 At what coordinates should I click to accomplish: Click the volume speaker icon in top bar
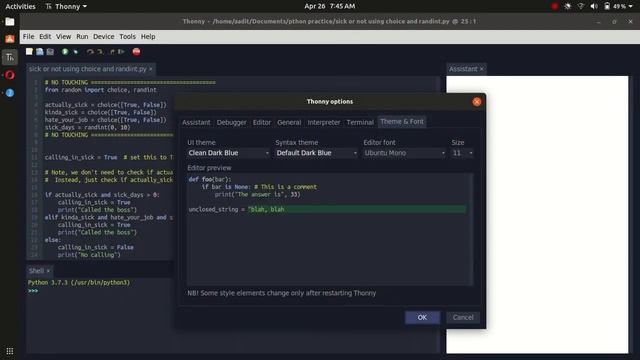(x=594, y=7)
